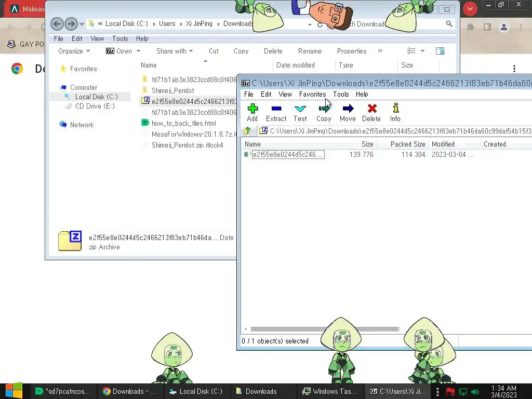Click Cut in Explorer toolbar
This screenshot has width=532, height=399.
click(214, 51)
